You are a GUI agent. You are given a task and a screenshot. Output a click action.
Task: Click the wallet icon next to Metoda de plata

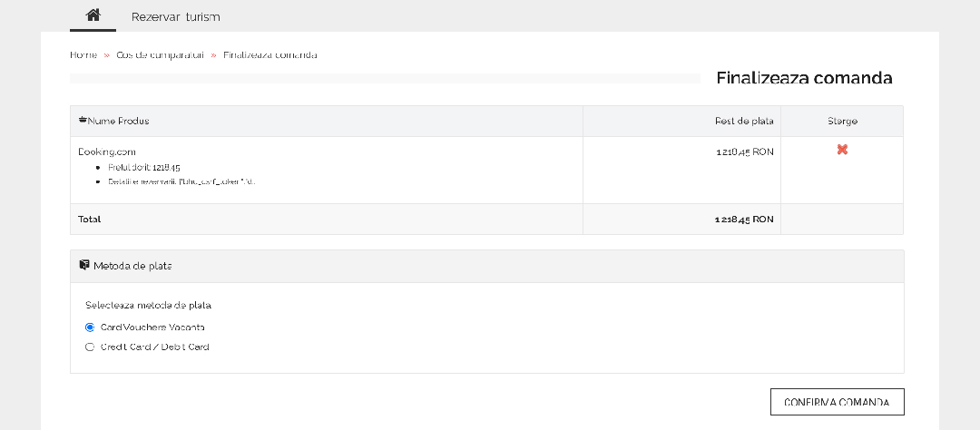[84, 265]
